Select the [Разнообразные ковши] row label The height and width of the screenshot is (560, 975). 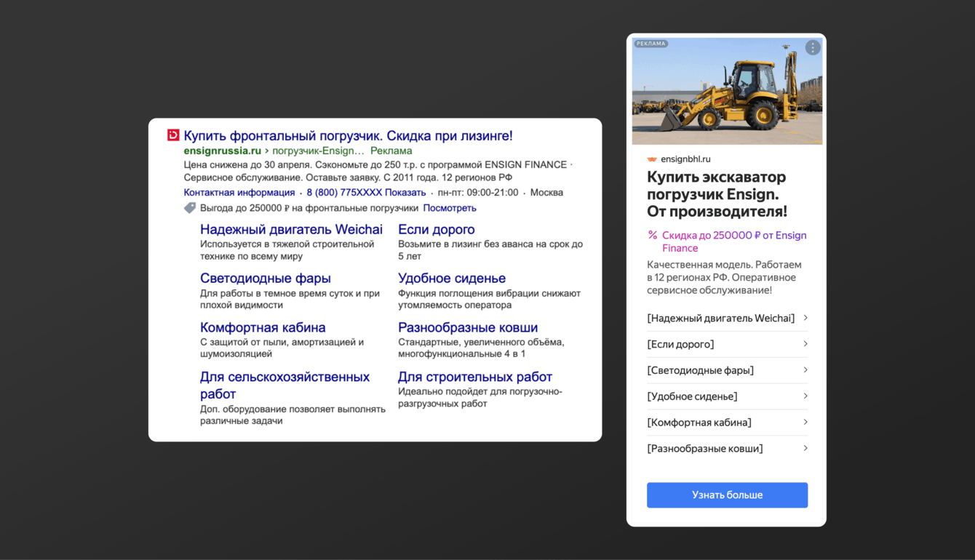pyautogui.click(x=705, y=448)
